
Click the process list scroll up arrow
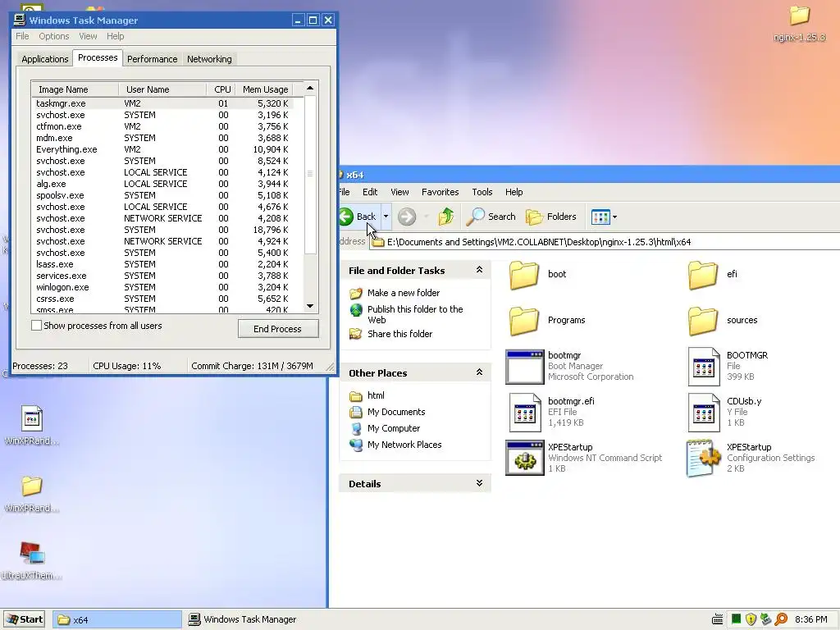click(310, 88)
